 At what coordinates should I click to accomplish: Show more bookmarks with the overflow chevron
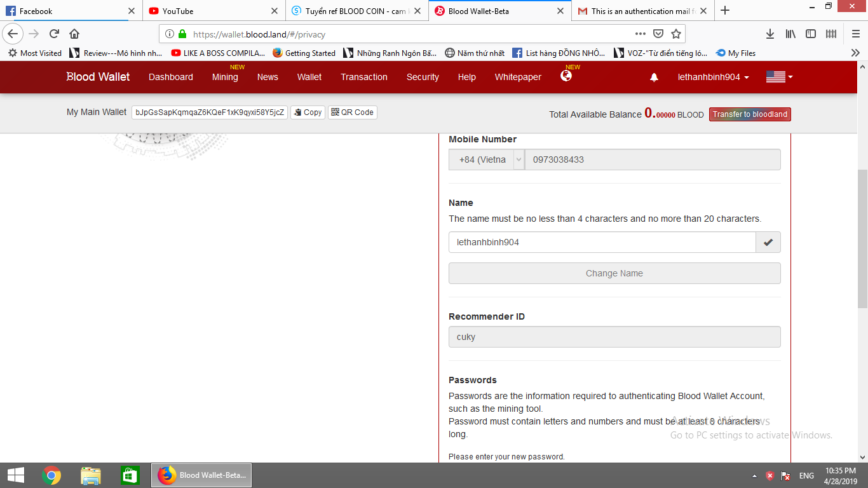(x=855, y=53)
